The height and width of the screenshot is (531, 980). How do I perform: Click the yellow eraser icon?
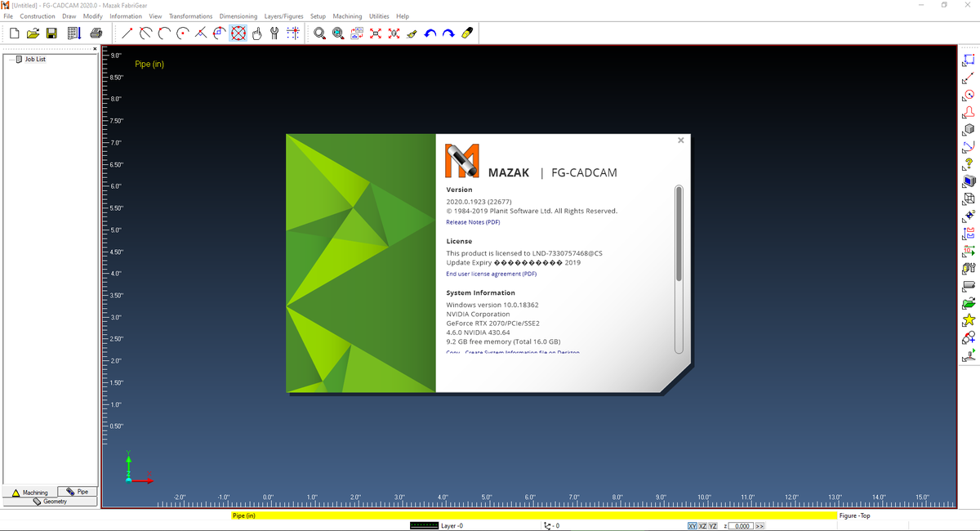point(466,33)
